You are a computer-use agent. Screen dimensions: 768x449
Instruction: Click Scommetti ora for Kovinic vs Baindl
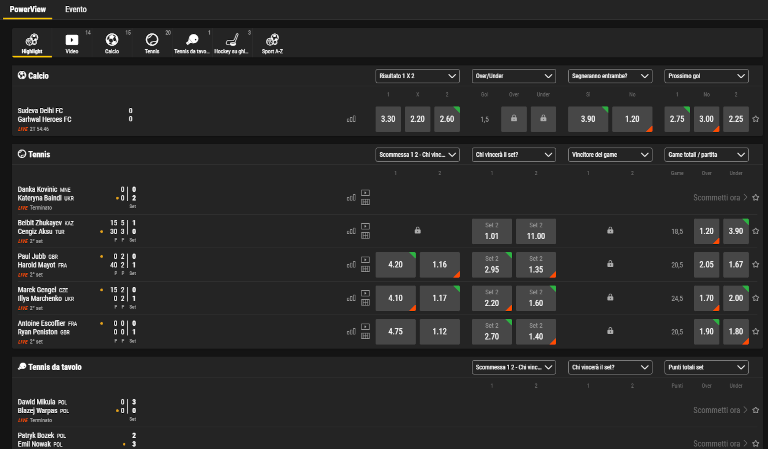coord(719,198)
